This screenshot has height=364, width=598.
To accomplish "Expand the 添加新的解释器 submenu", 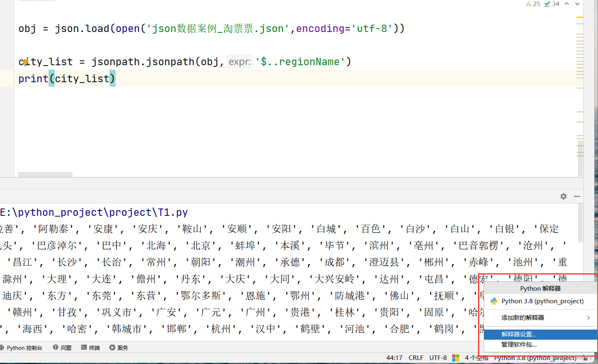I will pyautogui.click(x=527, y=317).
